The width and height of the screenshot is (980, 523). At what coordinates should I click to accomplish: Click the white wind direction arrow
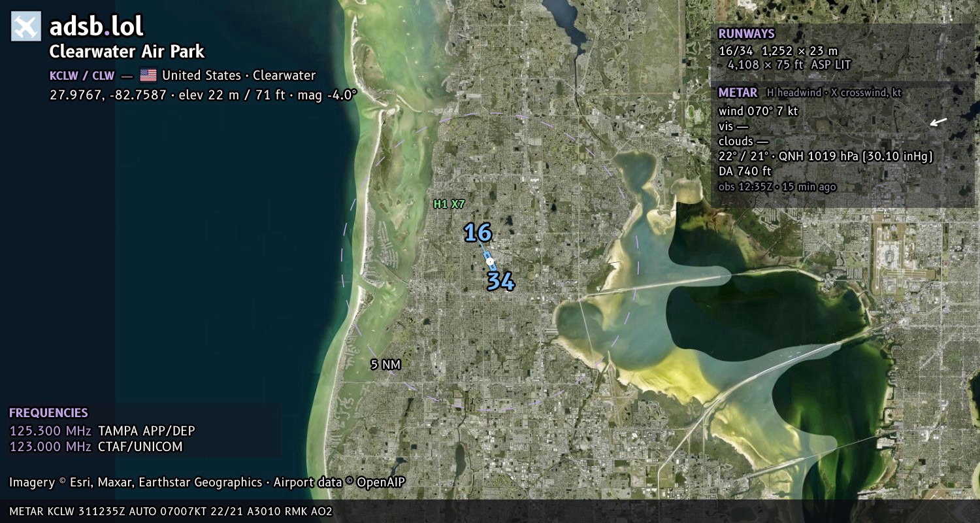point(938,122)
